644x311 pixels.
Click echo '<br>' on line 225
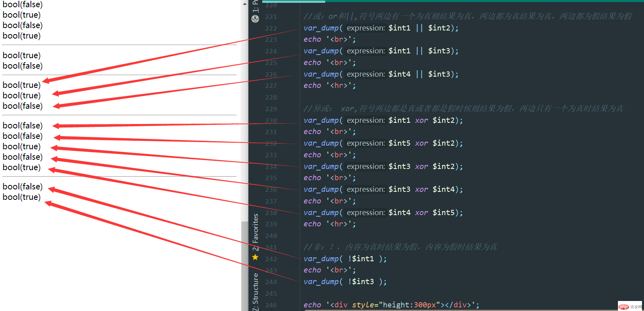click(330, 62)
